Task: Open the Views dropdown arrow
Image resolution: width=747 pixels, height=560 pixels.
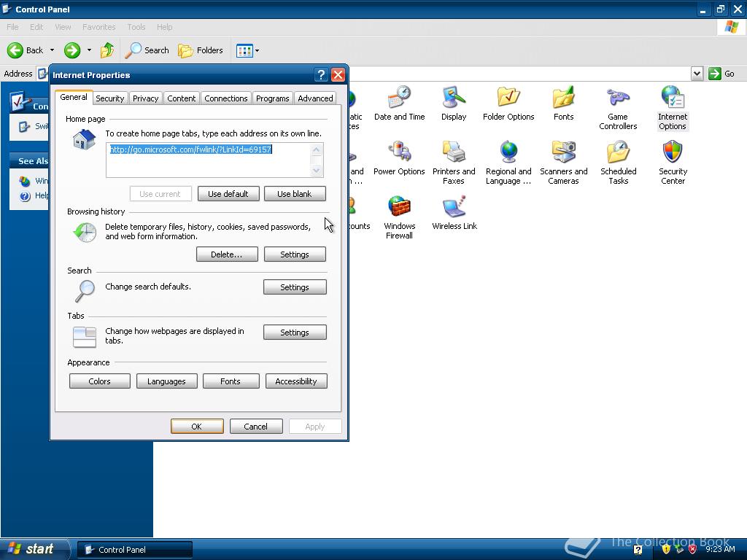Action: click(x=258, y=50)
